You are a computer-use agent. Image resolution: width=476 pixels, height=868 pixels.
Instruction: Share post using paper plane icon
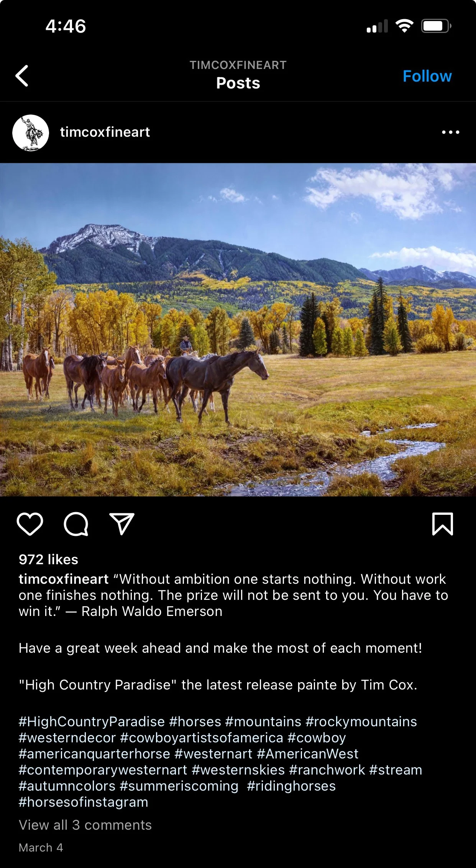point(122,524)
